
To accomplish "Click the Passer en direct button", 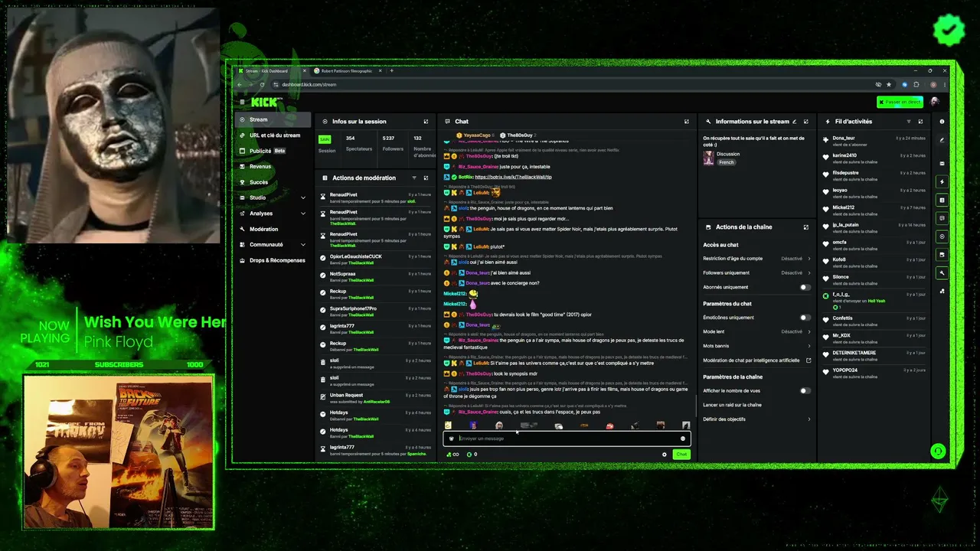I will point(900,102).
